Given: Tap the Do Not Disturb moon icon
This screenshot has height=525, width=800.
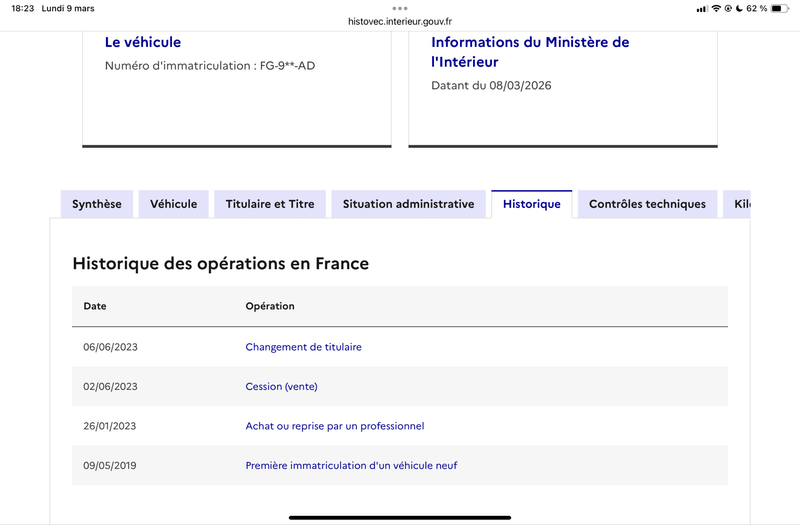Looking at the screenshot, I should (x=739, y=8).
